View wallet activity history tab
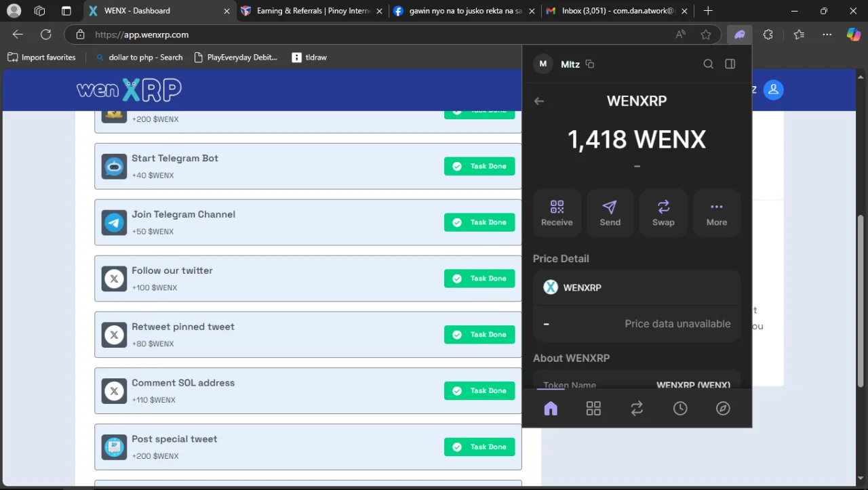Viewport: 868px width, 490px height. (x=680, y=408)
